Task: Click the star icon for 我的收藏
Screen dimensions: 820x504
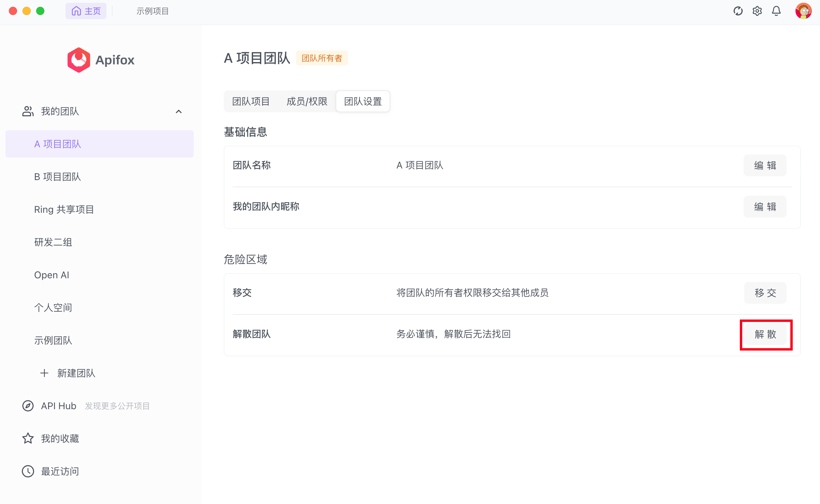Action: [x=28, y=439]
